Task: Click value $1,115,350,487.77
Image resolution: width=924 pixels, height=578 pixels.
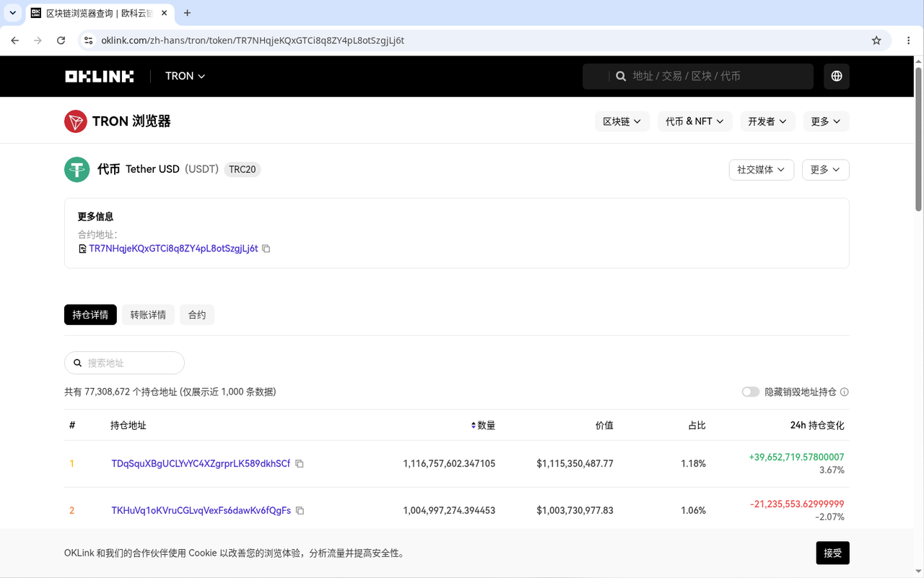Action: coord(575,464)
